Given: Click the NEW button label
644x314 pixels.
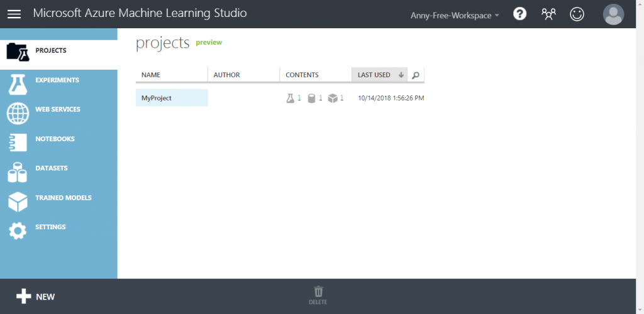Looking at the screenshot, I should (x=45, y=297).
